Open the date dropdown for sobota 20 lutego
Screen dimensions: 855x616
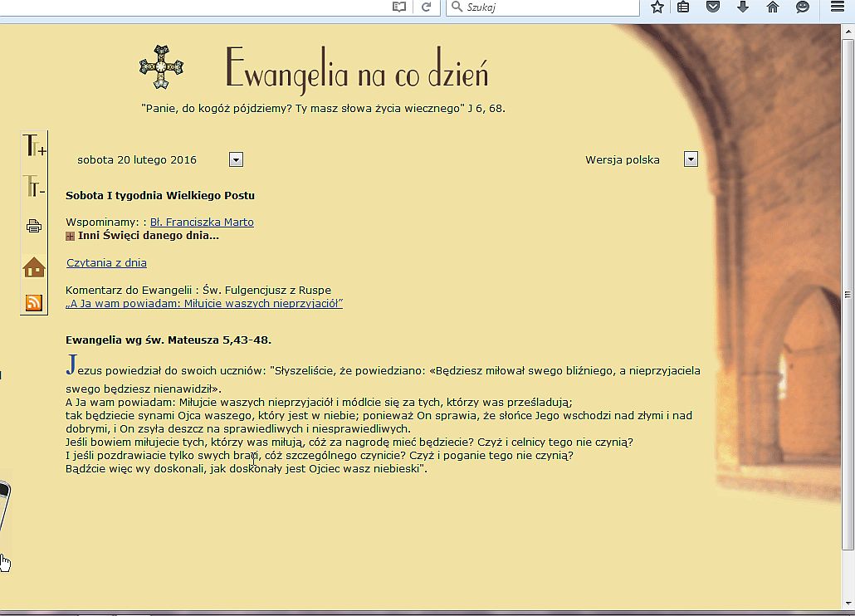pos(236,159)
